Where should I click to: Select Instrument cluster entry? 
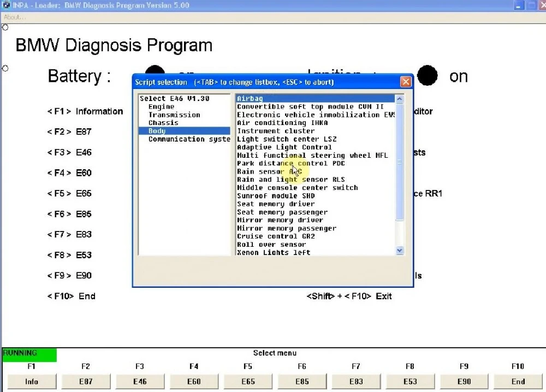[316, 131]
